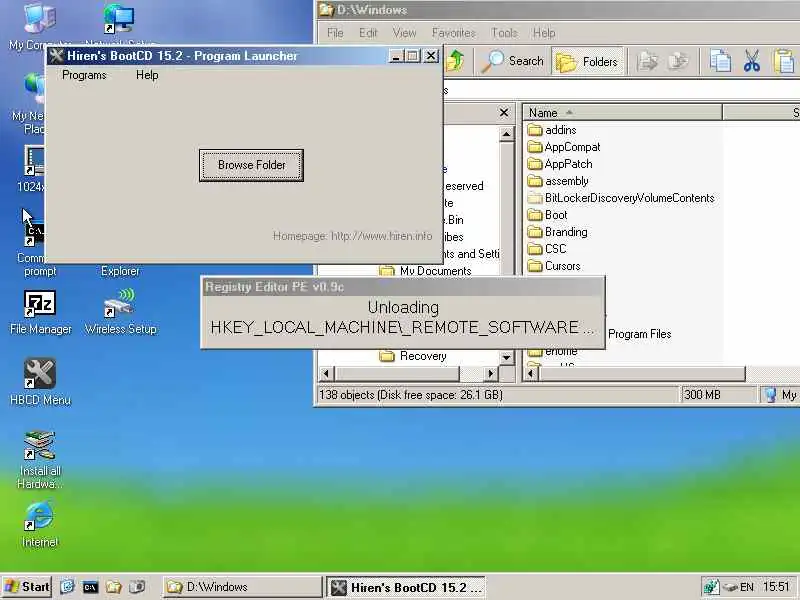800x600 pixels.
Task: Open the My Computer desktop icon
Action: point(39,26)
